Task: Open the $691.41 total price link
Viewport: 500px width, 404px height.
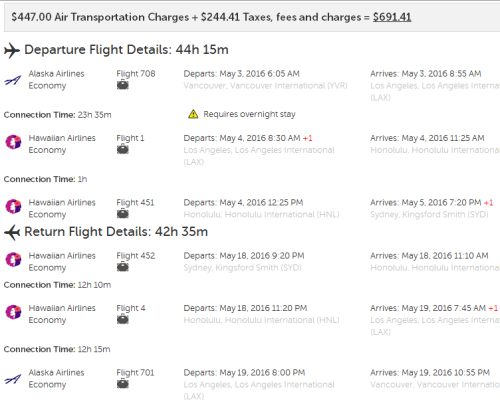Action: click(392, 17)
